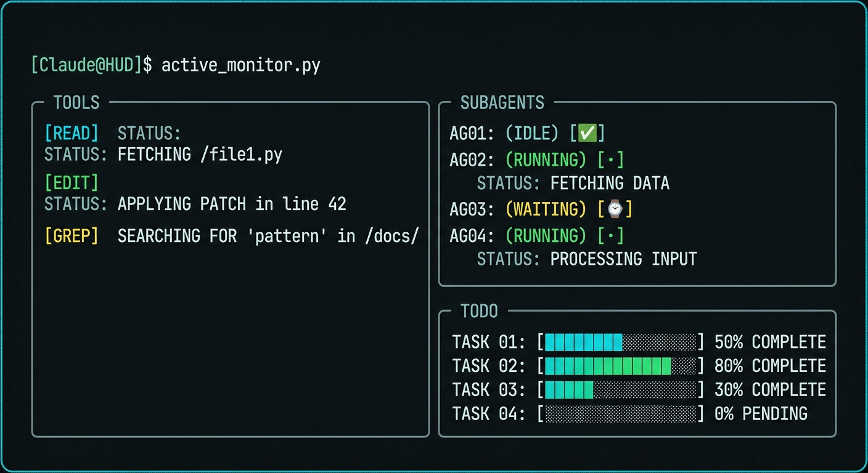
Task: Open the TODO panel header
Action: click(x=479, y=311)
